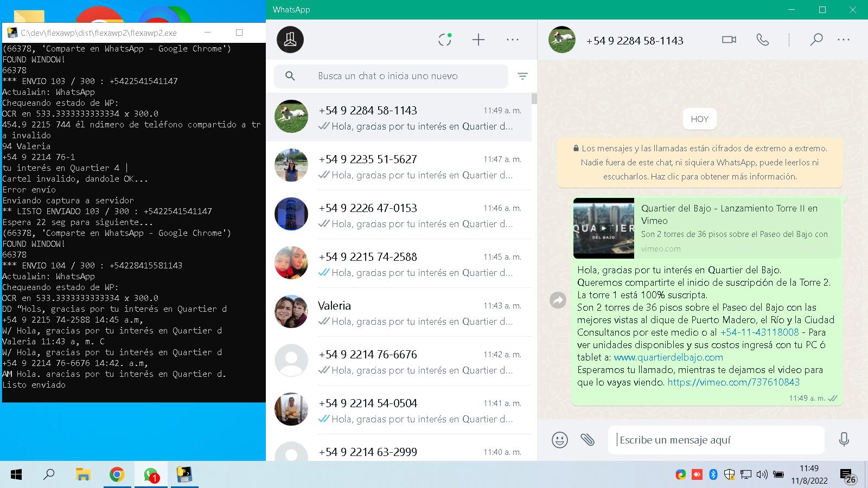Click the WhatsApp taskbar icon with badge
Viewport: 868px width, 488px height.
[151, 475]
